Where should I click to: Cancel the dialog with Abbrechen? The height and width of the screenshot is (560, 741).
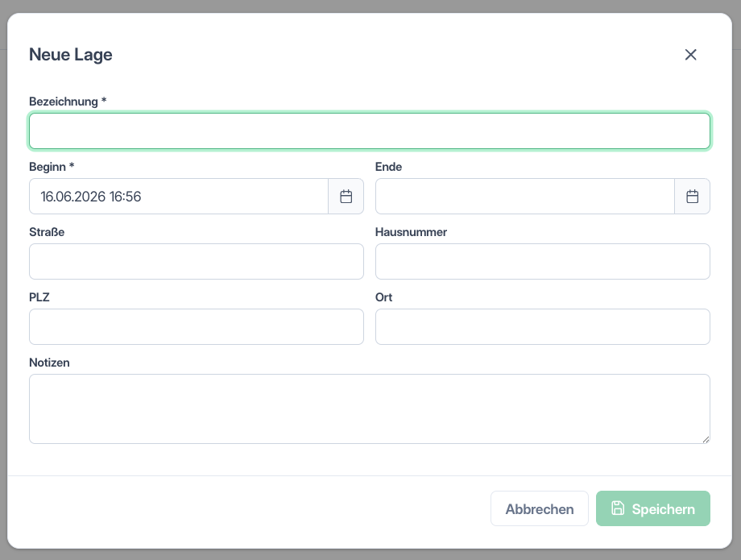(539, 508)
